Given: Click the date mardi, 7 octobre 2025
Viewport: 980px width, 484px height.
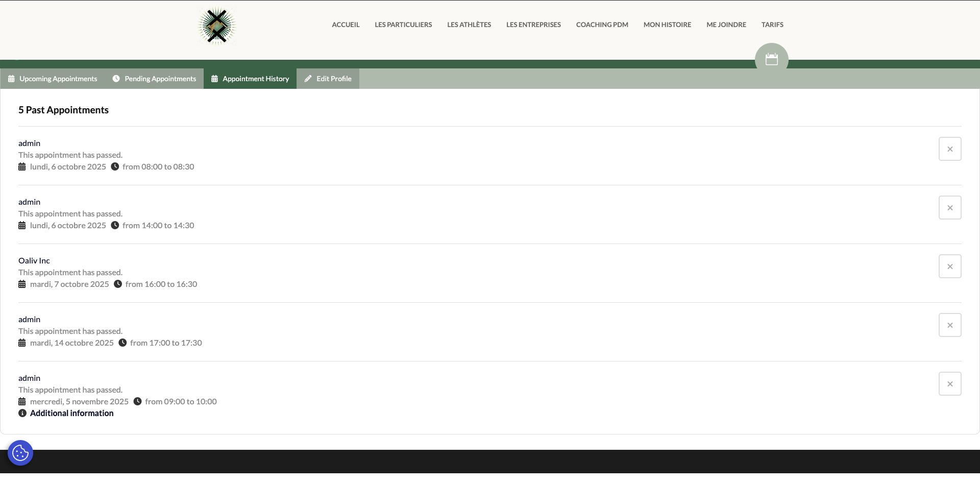Looking at the screenshot, I should tap(69, 284).
